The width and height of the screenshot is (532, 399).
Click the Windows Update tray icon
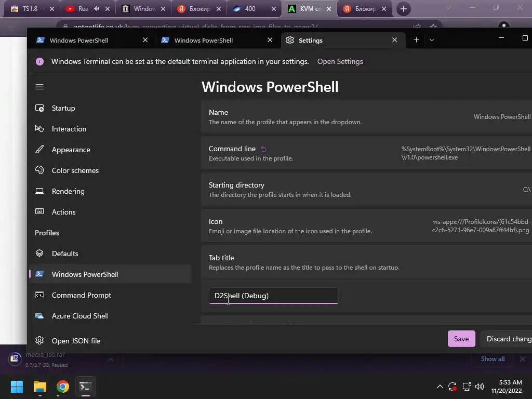tap(453, 387)
